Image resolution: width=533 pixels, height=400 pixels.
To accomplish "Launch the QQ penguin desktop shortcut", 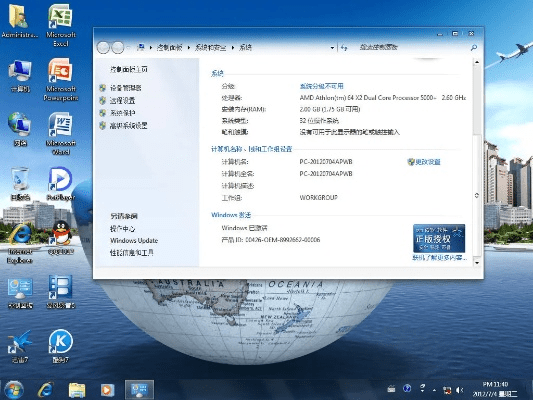I will [61, 238].
